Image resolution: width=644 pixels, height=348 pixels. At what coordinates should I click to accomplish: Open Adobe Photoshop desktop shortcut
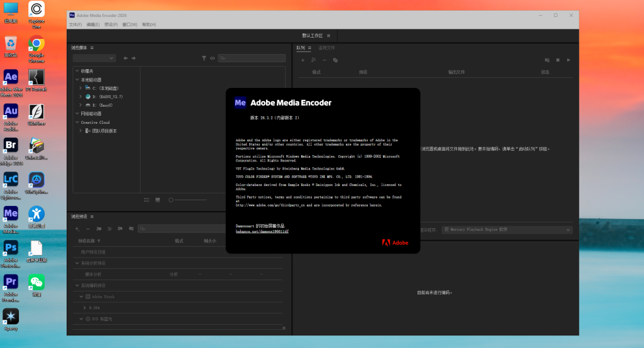(x=11, y=254)
